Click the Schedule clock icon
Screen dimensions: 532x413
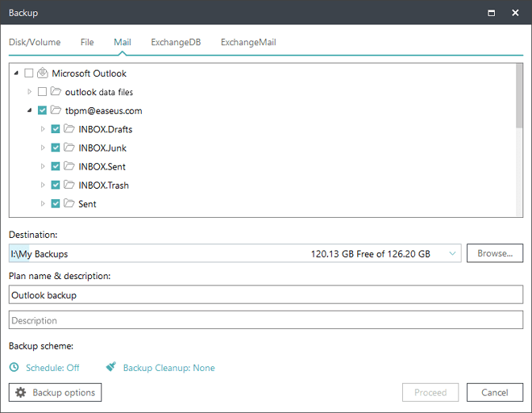(14, 367)
